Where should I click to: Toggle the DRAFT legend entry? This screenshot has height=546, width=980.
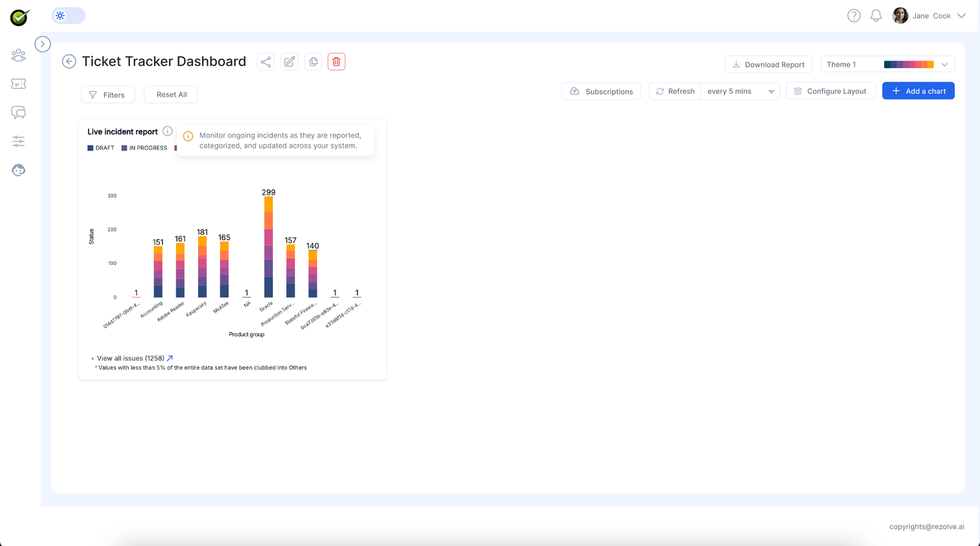click(x=101, y=148)
